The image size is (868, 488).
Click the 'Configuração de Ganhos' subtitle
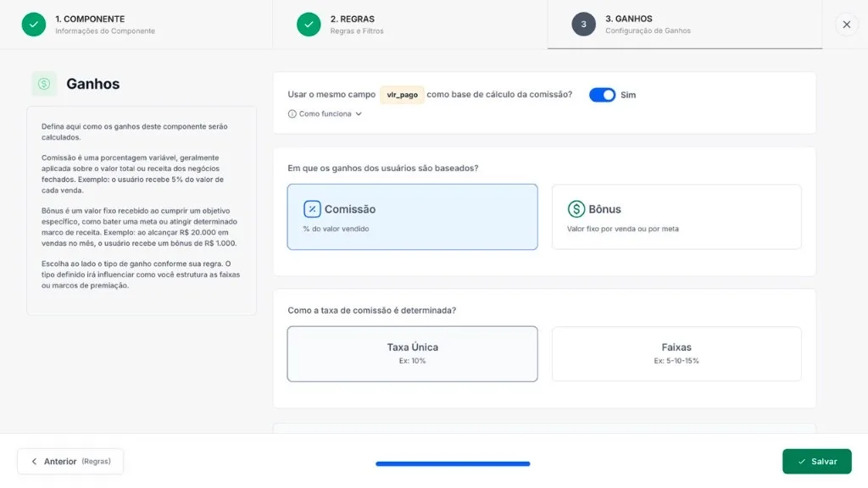coord(648,31)
